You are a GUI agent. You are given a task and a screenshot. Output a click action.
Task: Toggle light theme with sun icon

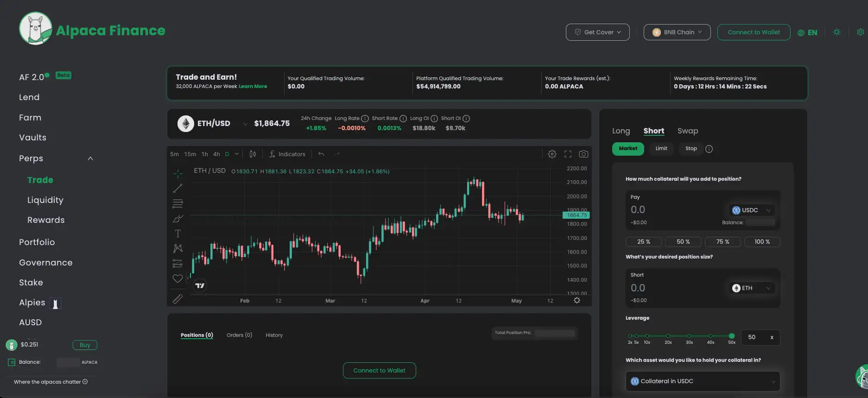click(x=836, y=32)
